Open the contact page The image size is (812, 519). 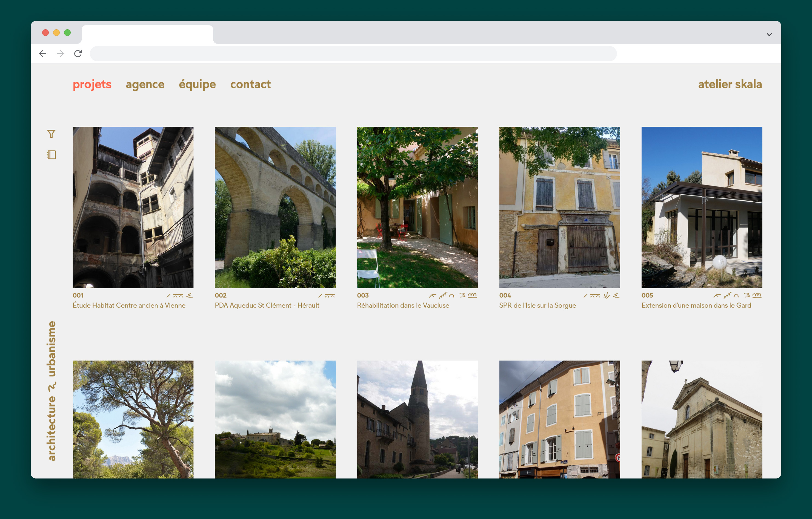[251, 84]
